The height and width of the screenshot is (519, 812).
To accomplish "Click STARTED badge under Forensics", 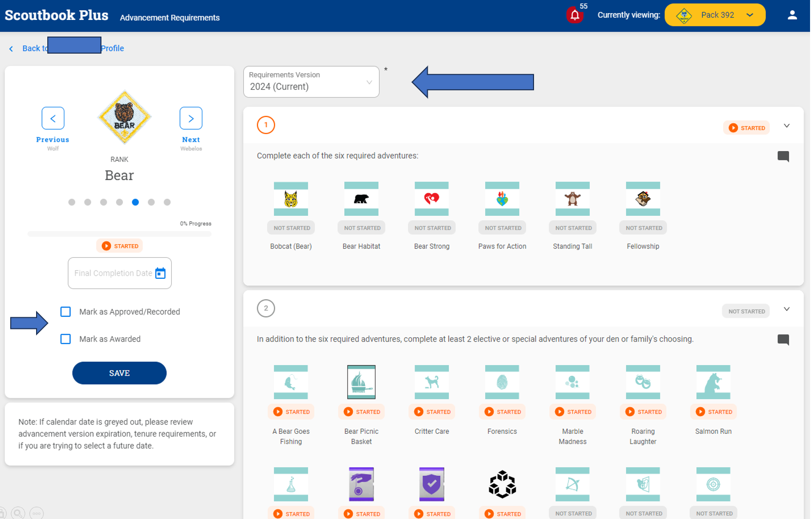I will [503, 412].
